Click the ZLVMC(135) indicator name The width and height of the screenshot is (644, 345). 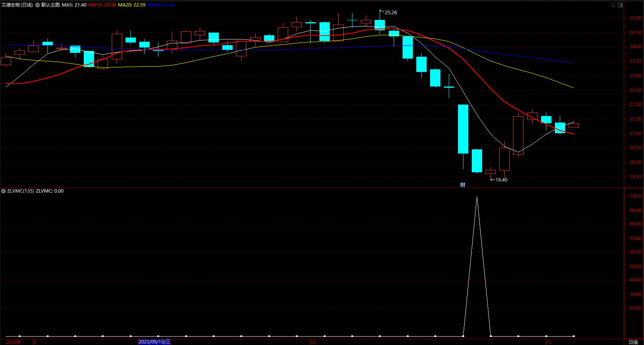(x=21, y=191)
